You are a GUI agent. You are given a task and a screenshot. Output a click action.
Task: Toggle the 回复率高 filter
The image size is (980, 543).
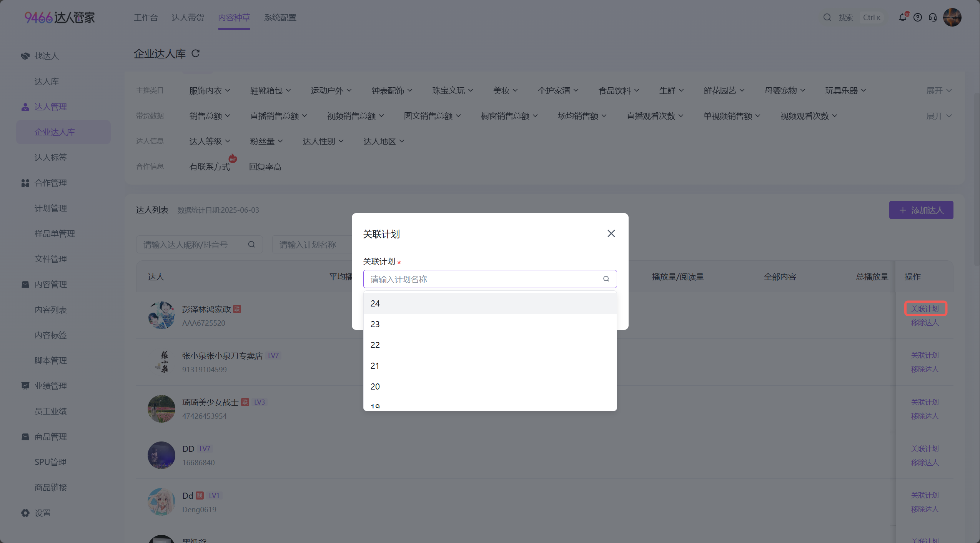coord(265,167)
